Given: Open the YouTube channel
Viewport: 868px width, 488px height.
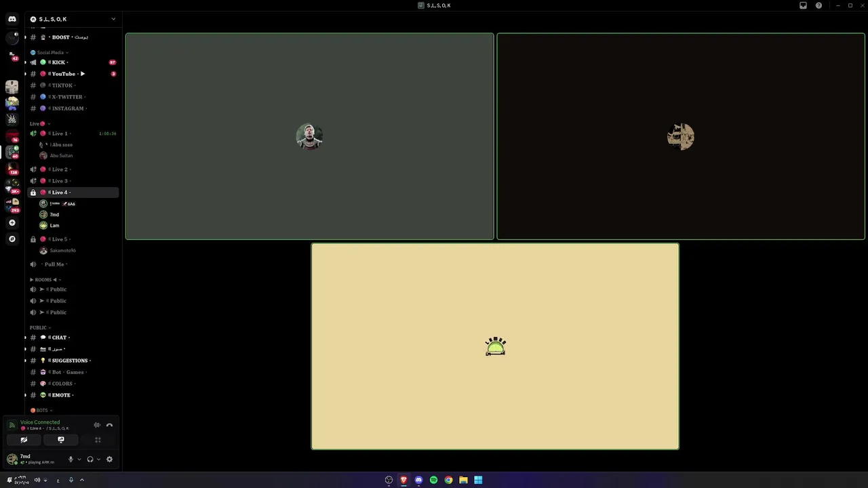Looking at the screenshot, I should tap(73, 74).
